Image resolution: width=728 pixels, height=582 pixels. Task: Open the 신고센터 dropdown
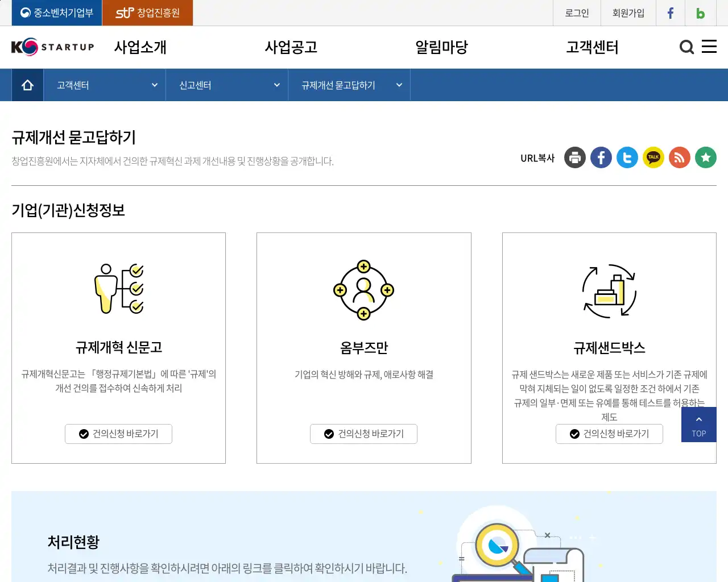pos(226,85)
